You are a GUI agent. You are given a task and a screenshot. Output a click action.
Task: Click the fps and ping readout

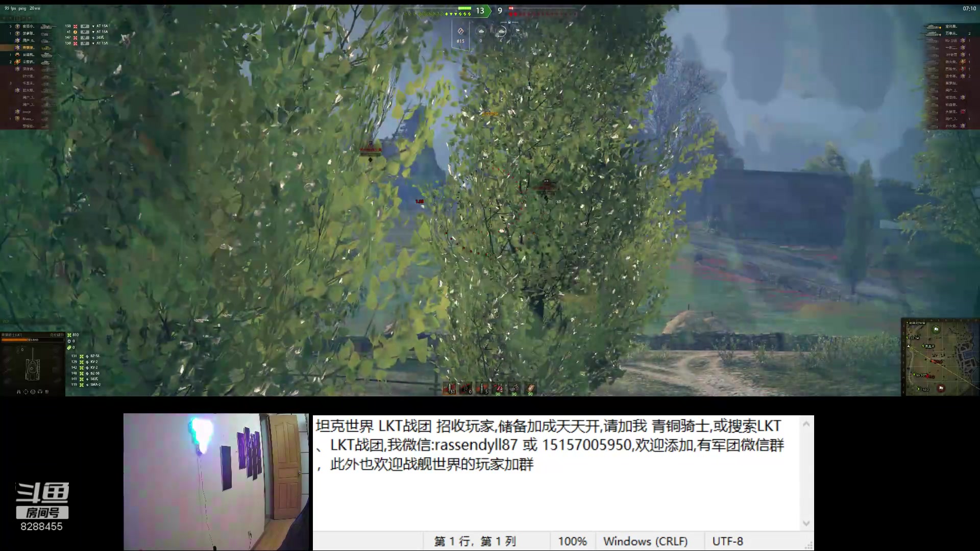pyautogui.click(x=22, y=8)
